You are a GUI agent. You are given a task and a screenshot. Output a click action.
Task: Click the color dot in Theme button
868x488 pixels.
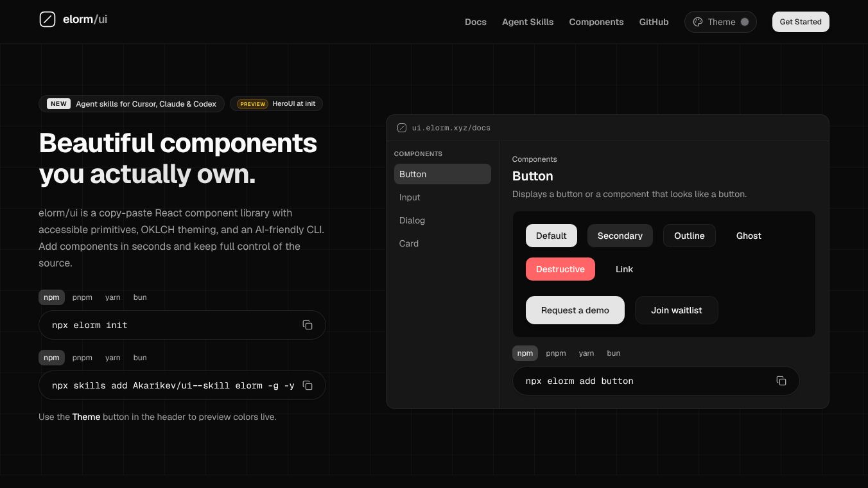point(745,22)
